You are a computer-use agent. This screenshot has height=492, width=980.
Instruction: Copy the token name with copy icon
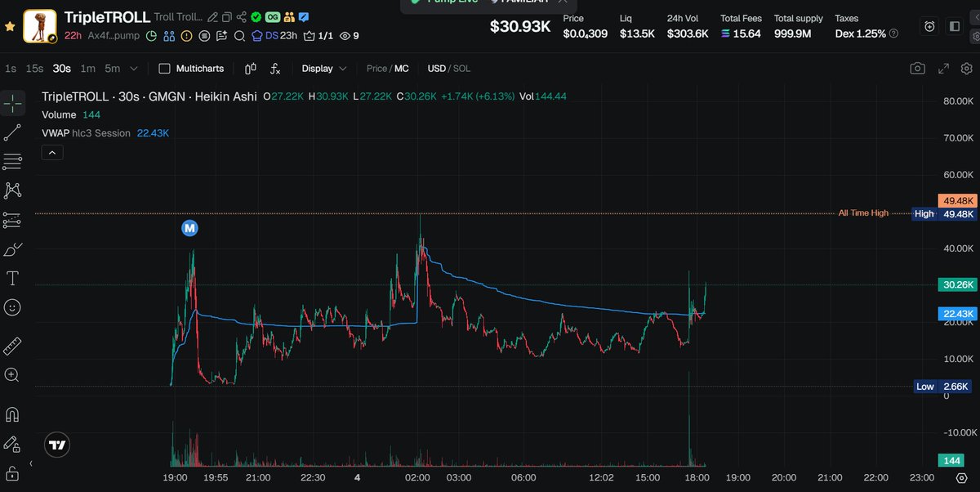pos(227,17)
